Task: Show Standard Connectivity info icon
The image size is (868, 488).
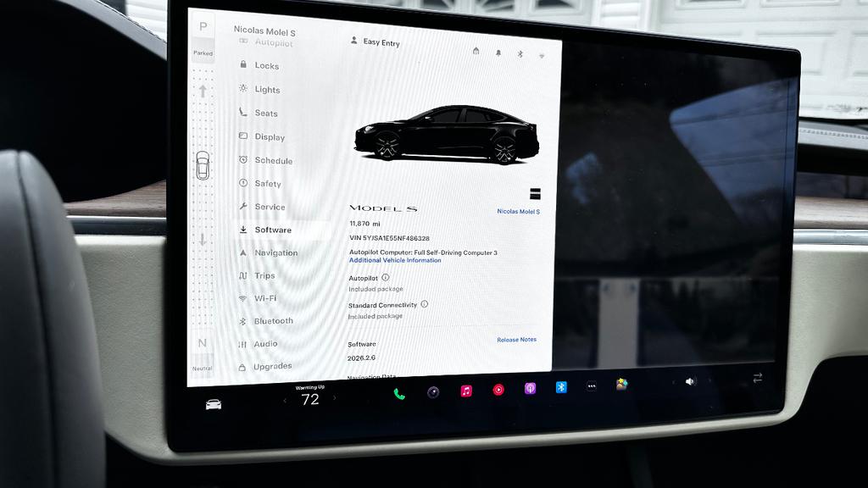Action: 425,304
